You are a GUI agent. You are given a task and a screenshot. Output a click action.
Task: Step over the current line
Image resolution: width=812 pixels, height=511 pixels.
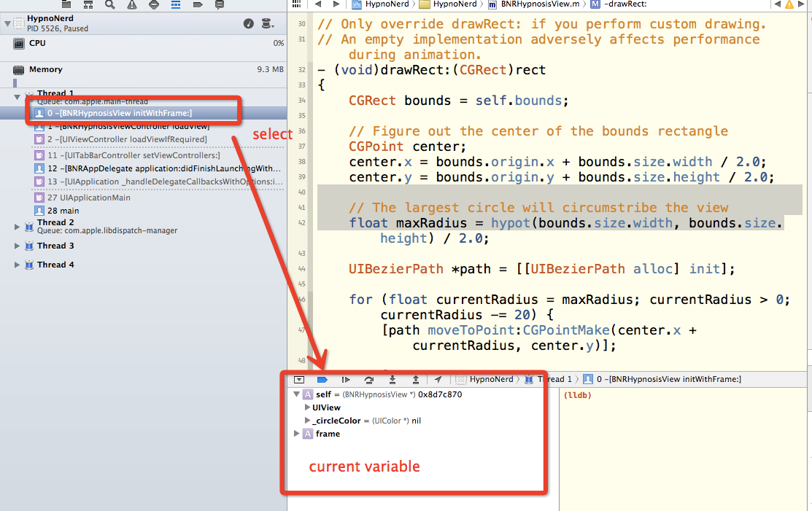click(368, 380)
